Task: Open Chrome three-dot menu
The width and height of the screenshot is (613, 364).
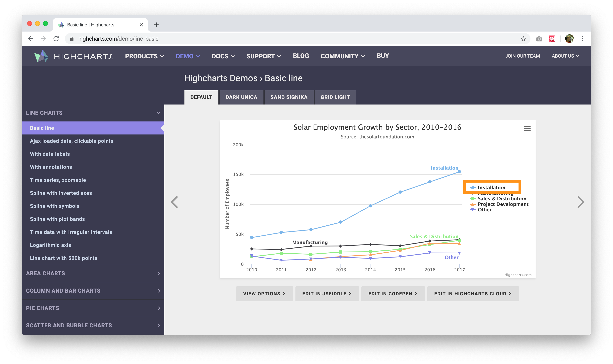Action: [582, 39]
